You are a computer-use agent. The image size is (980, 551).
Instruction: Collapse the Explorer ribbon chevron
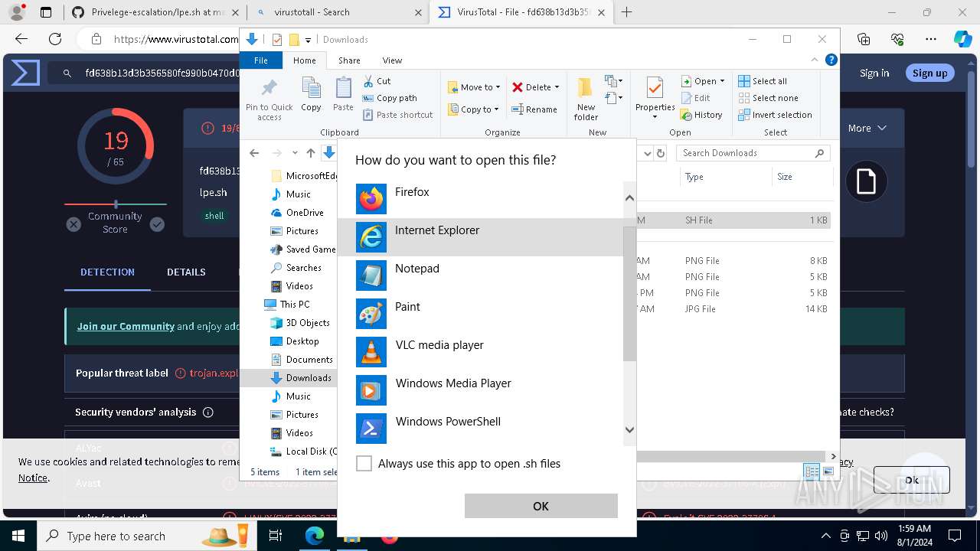[x=815, y=60]
